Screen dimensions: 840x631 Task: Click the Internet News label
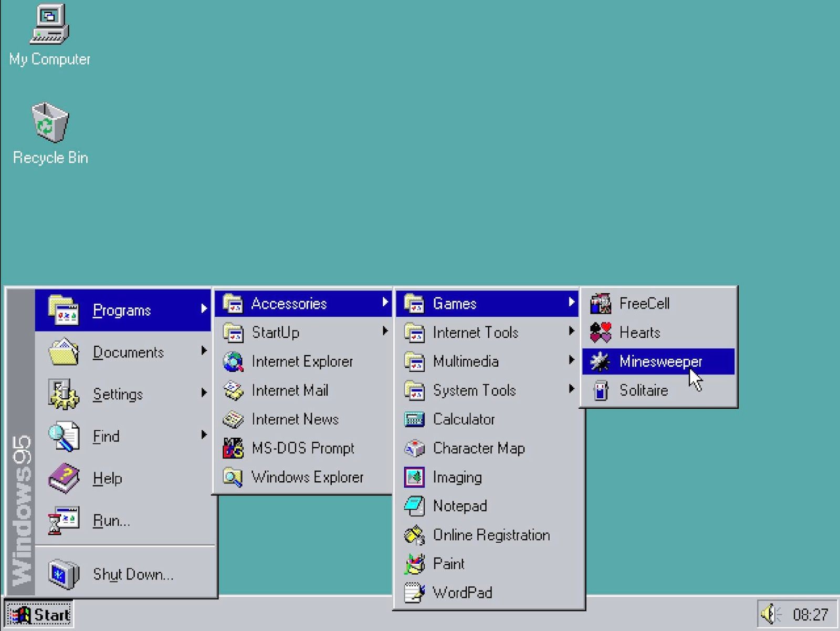(x=295, y=419)
